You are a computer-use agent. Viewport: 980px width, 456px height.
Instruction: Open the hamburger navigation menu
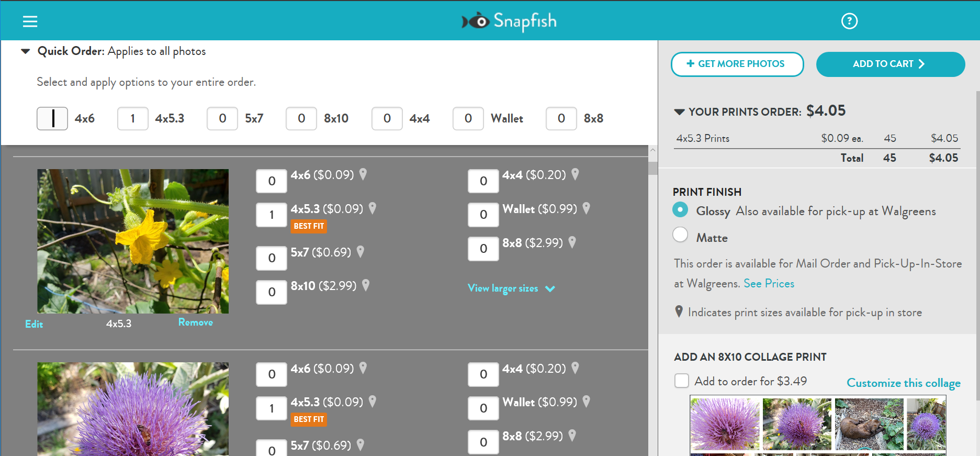[x=30, y=21]
